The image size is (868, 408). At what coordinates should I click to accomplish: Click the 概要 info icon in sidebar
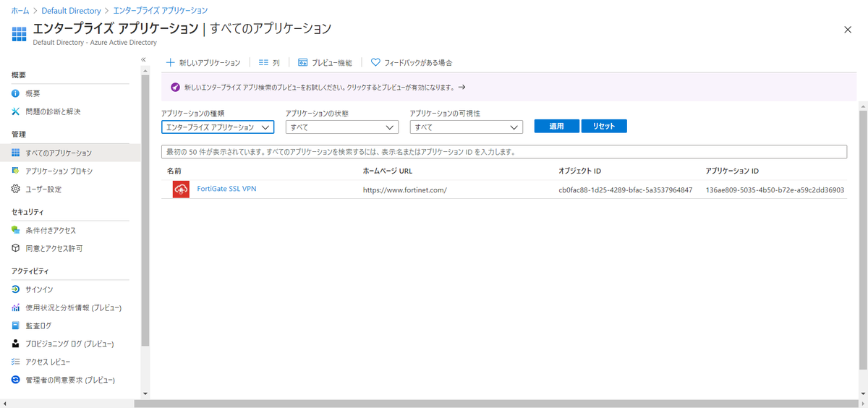[16, 93]
